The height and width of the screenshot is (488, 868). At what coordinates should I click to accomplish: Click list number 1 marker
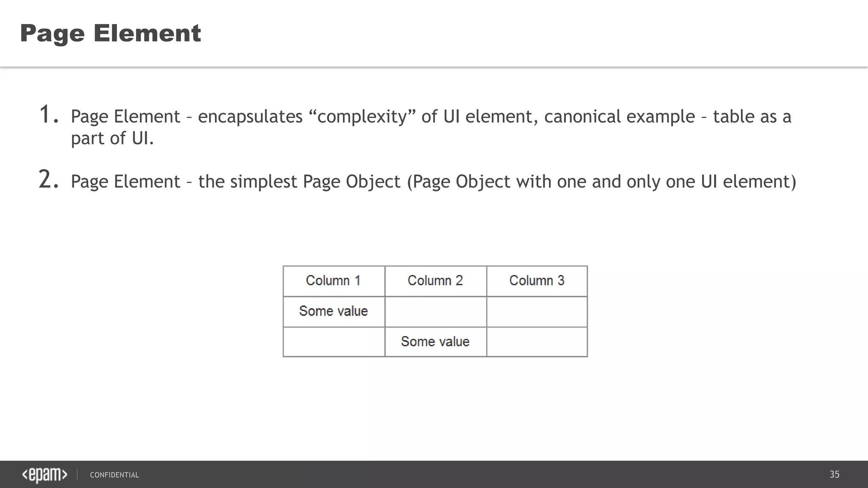(48, 115)
